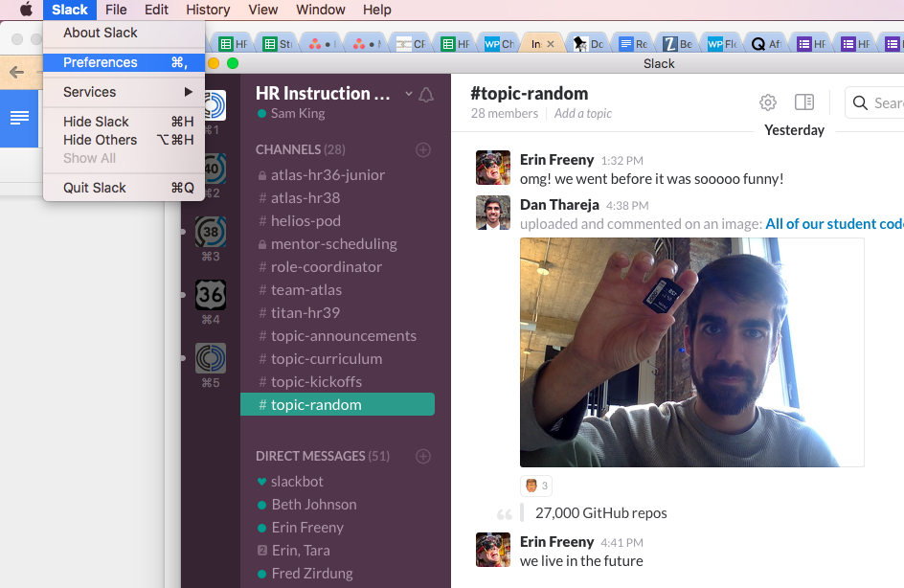Open the Window menu

(321, 10)
